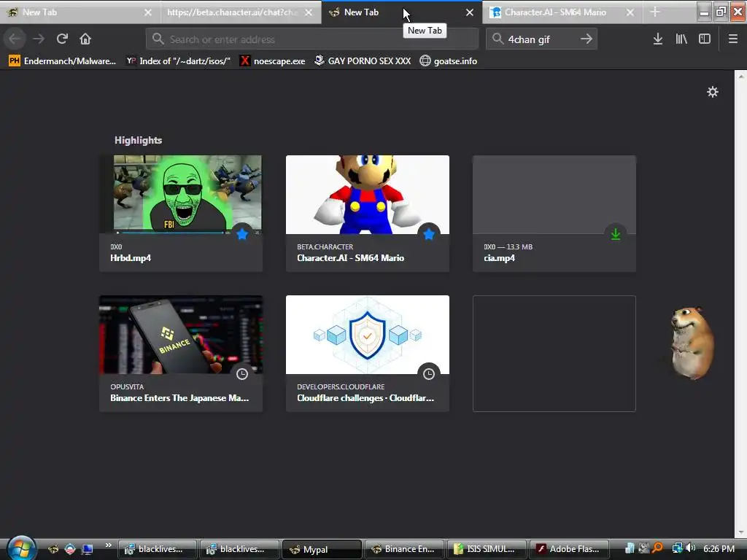Open Cloudflare challenges highlight card
The image size is (747, 560).
tap(368, 354)
